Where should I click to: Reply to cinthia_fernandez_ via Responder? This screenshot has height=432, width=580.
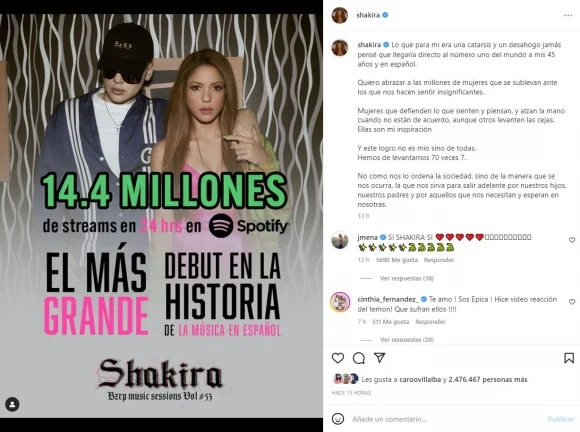tap(430, 322)
